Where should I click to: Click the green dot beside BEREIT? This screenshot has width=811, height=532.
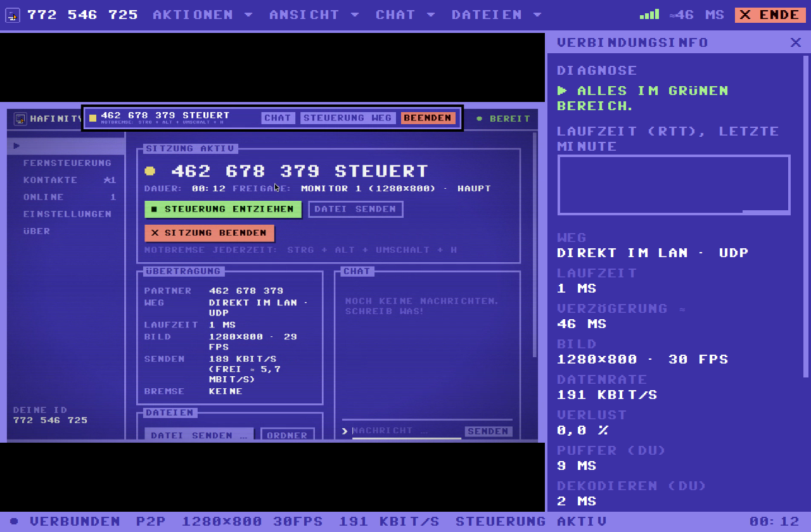coord(480,118)
